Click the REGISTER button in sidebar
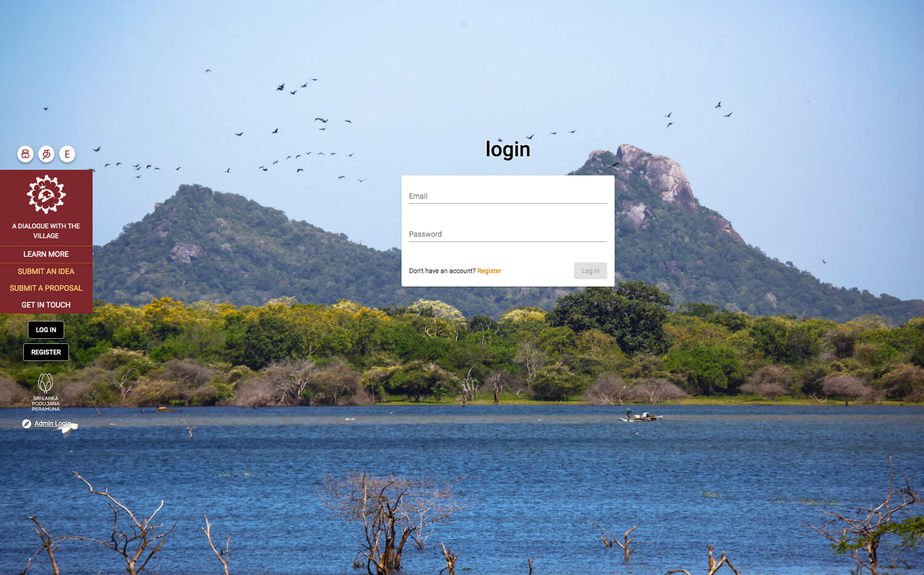Image resolution: width=924 pixels, height=575 pixels. click(46, 352)
